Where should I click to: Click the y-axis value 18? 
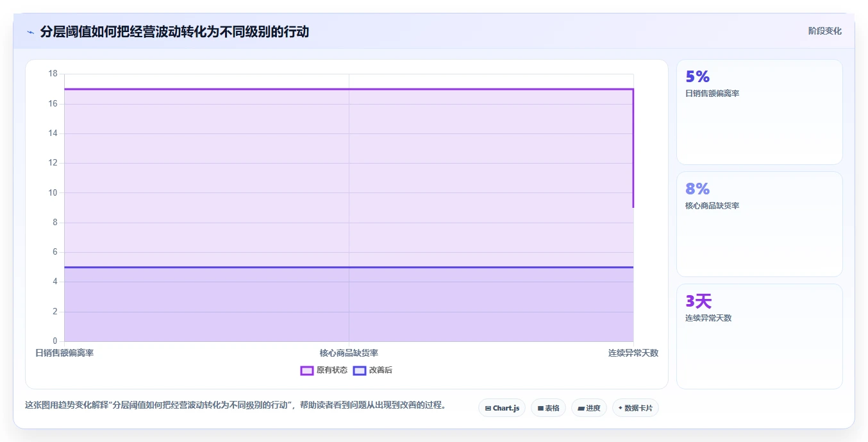point(53,74)
